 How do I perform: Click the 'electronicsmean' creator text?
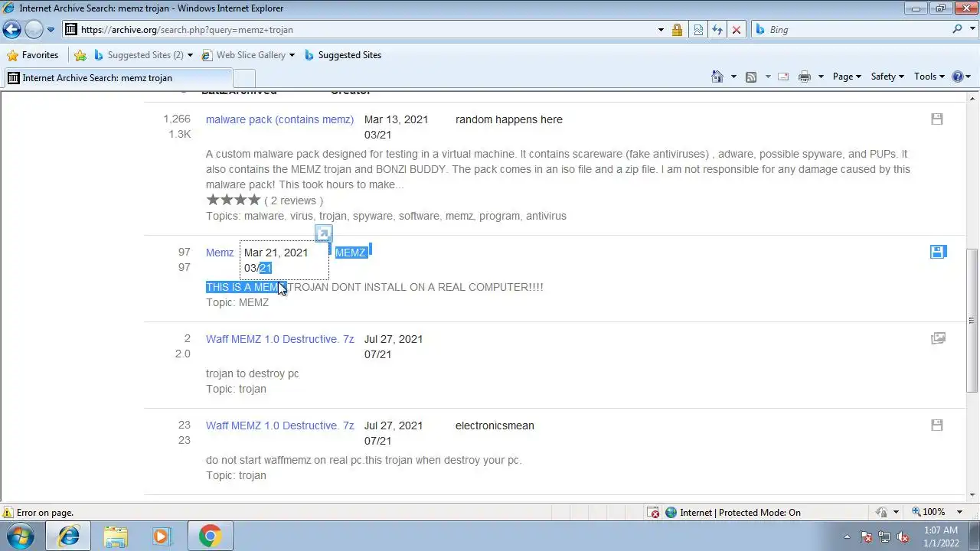[x=495, y=425]
